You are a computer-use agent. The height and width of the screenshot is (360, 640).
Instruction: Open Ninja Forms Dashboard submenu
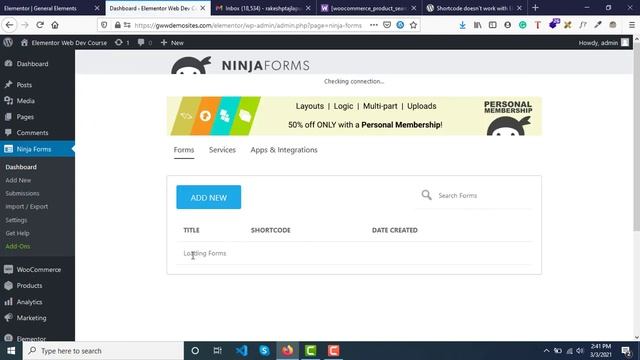[21, 167]
